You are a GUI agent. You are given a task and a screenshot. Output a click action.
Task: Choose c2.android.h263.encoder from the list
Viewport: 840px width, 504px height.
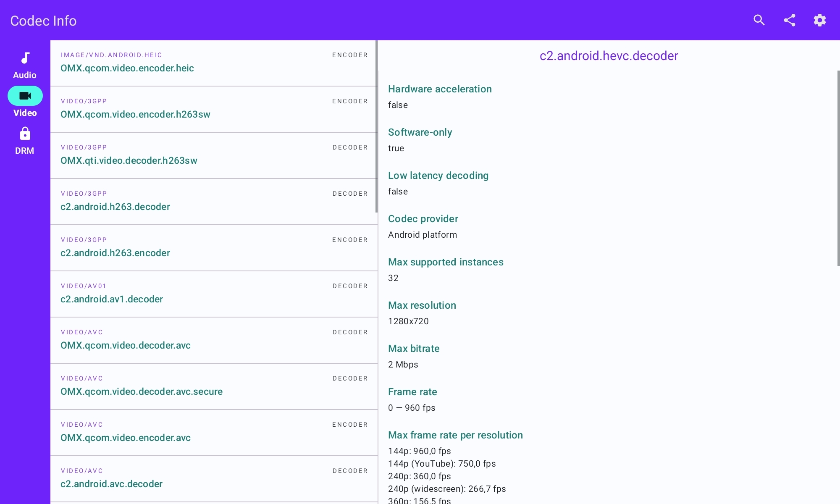point(214,248)
